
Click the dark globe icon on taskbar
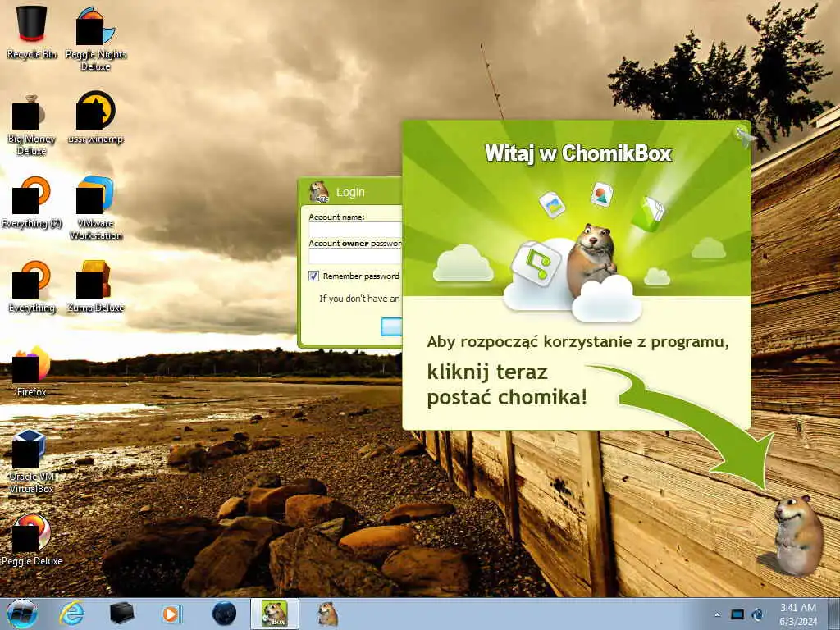pyautogui.click(x=224, y=614)
